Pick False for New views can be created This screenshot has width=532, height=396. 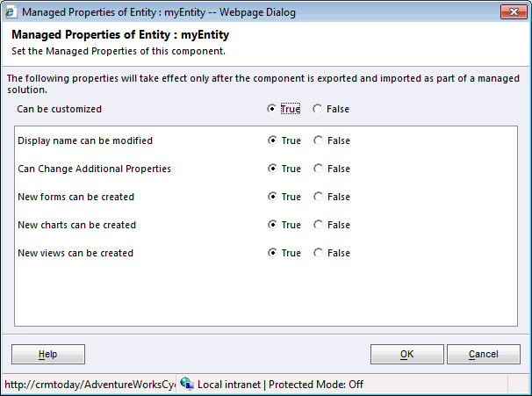click(317, 253)
